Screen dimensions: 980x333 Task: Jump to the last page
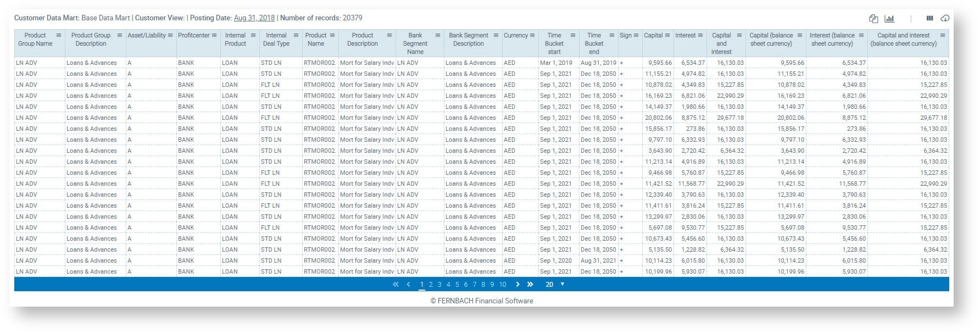point(530,285)
